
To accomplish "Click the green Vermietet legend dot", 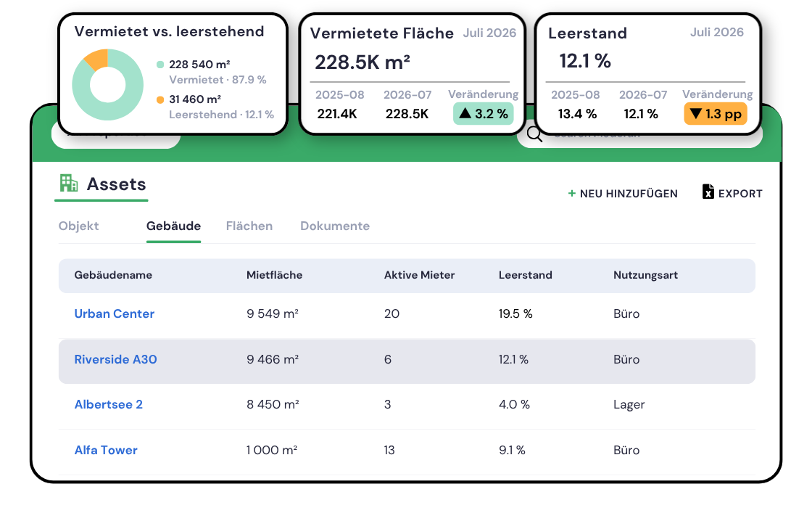I will point(160,65).
